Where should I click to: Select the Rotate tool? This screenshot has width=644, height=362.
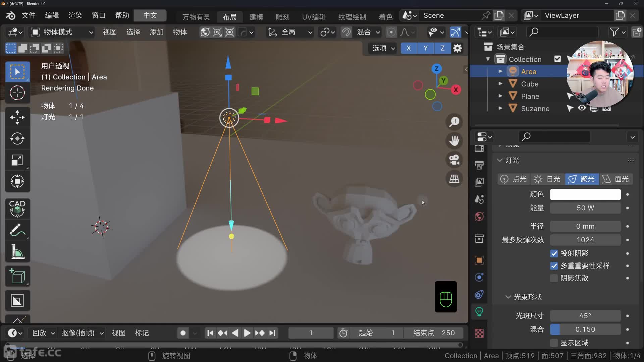point(17,138)
